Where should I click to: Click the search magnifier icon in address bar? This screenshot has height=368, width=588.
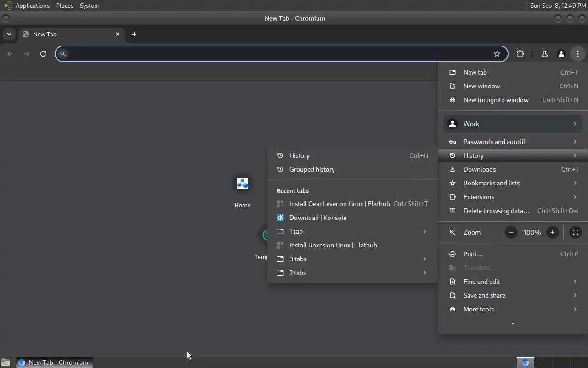[63, 54]
